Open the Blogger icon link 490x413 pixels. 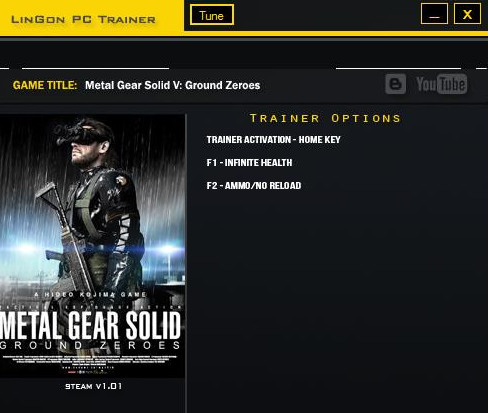click(396, 84)
